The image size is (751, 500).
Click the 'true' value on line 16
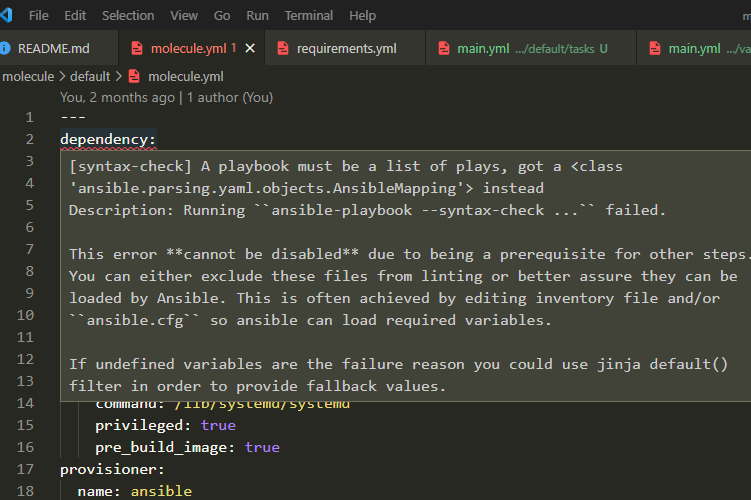(262, 447)
